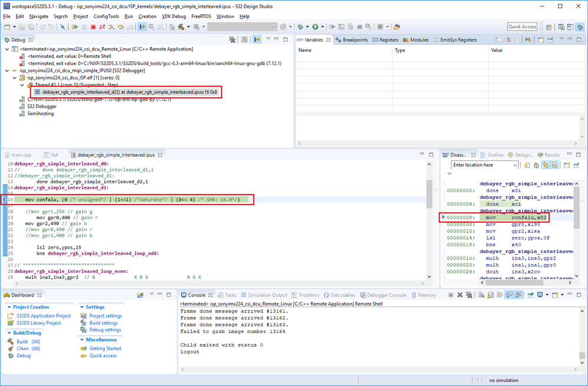The height and width of the screenshot is (386, 588).
Task: Click the green Run launch icon
Action: (x=315, y=27)
